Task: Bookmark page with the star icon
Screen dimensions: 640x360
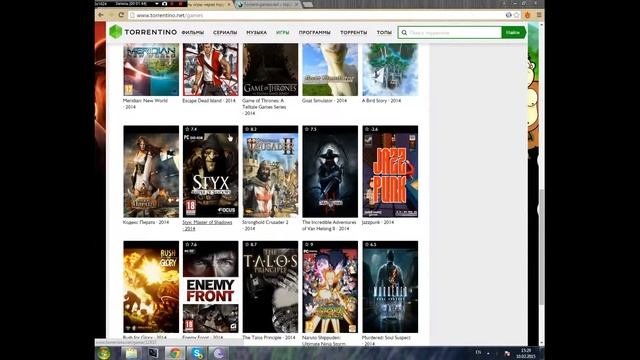Action: point(516,15)
